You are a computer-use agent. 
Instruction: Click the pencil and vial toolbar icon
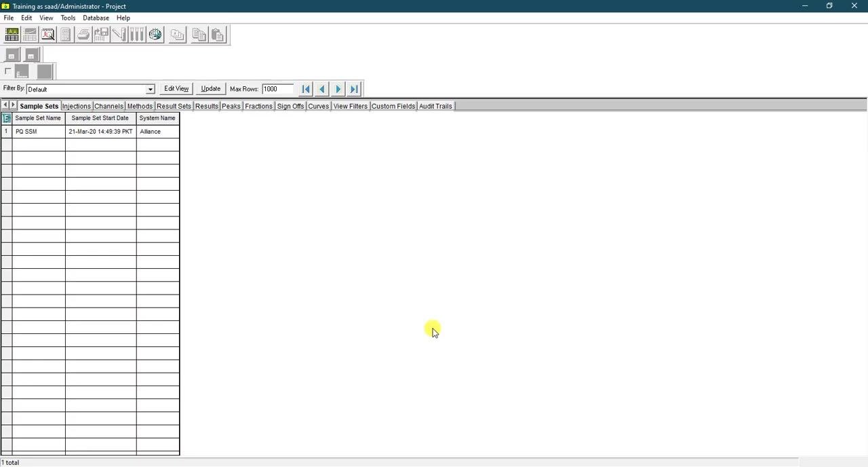(x=119, y=35)
